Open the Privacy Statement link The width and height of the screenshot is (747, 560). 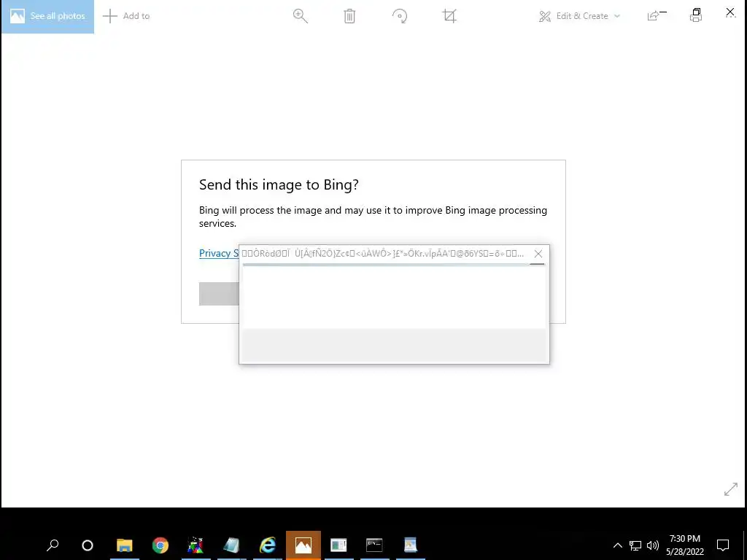pyautogui.click(x=219, y=253)
